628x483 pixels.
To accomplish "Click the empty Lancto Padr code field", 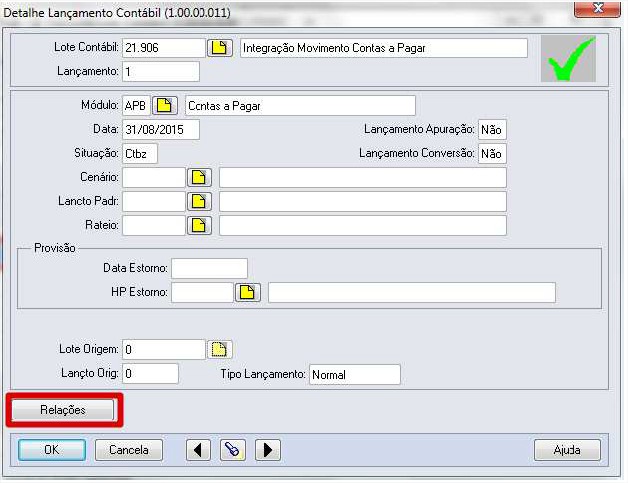I will click(154, 201).
